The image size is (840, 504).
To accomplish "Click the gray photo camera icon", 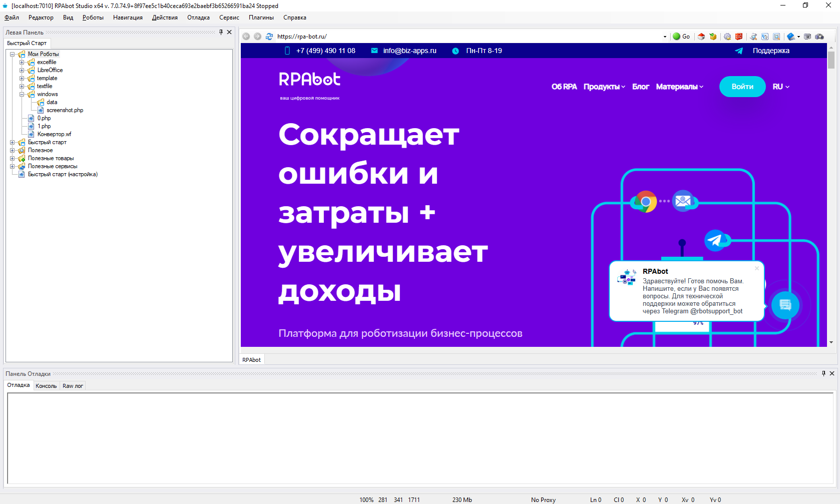I will [807, 37].
